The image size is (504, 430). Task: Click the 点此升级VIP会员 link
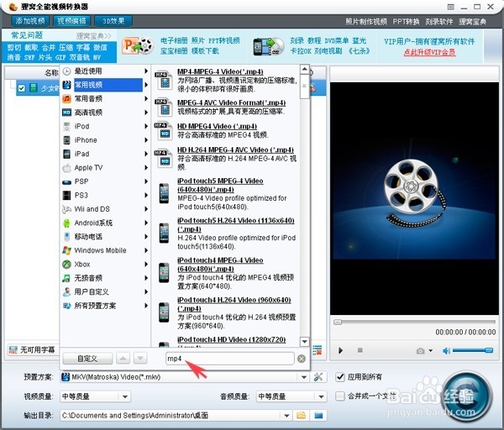429,52
